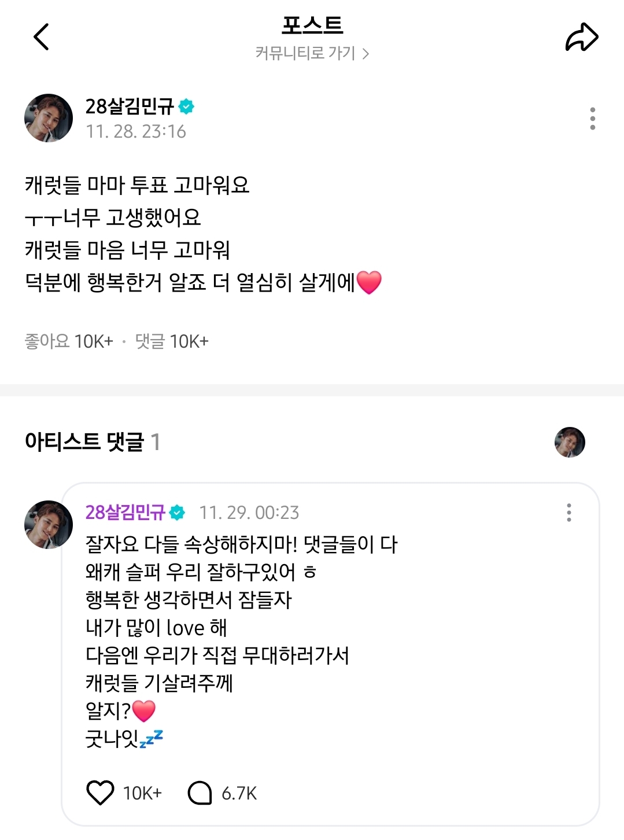
Task: Open the post author's profile picture
Action: [49, 118]
